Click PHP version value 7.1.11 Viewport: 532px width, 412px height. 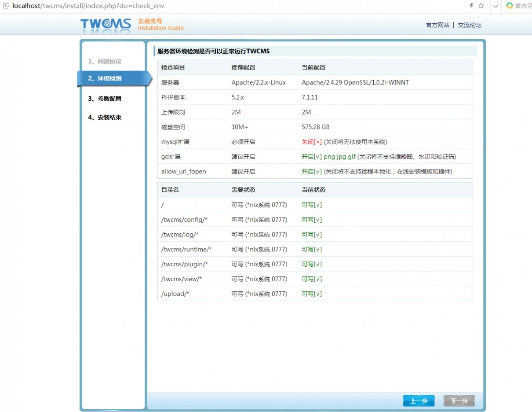coord(310,97)
